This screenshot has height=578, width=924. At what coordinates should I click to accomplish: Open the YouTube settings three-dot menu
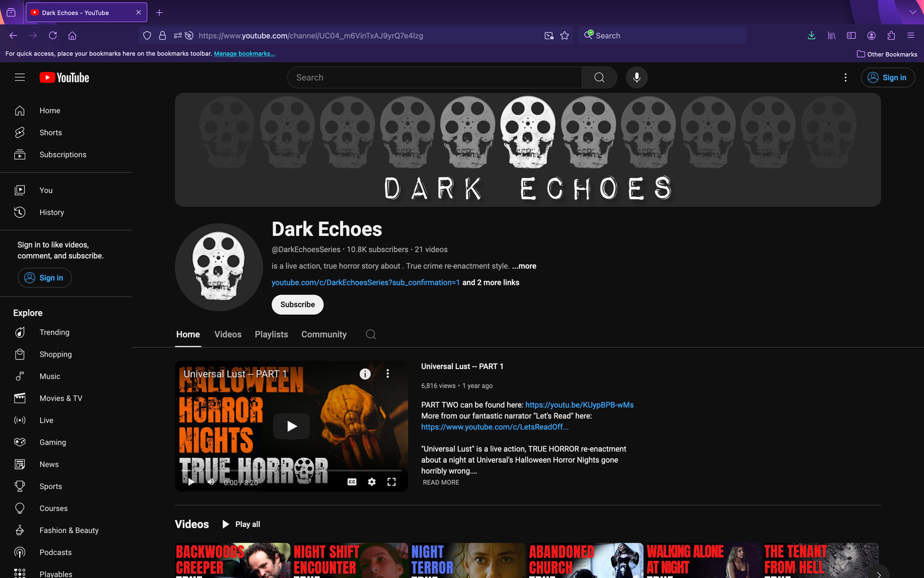pos(845,78)
